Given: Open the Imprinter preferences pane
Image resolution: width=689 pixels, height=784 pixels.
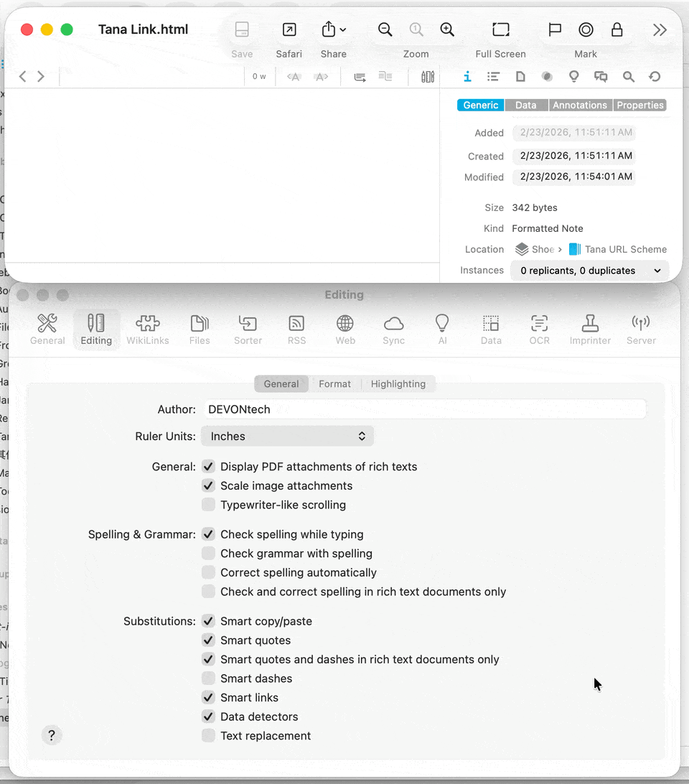Looking at the screenshot, I should coord(590,330).
